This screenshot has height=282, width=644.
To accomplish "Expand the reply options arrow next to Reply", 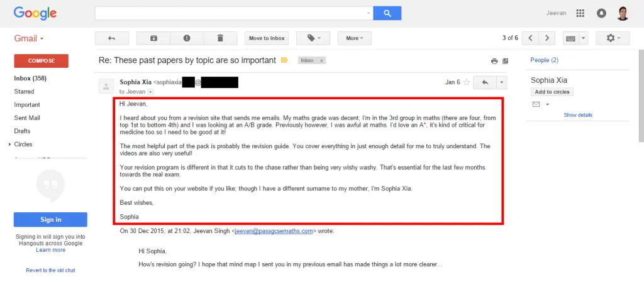I will pos(501,82).
